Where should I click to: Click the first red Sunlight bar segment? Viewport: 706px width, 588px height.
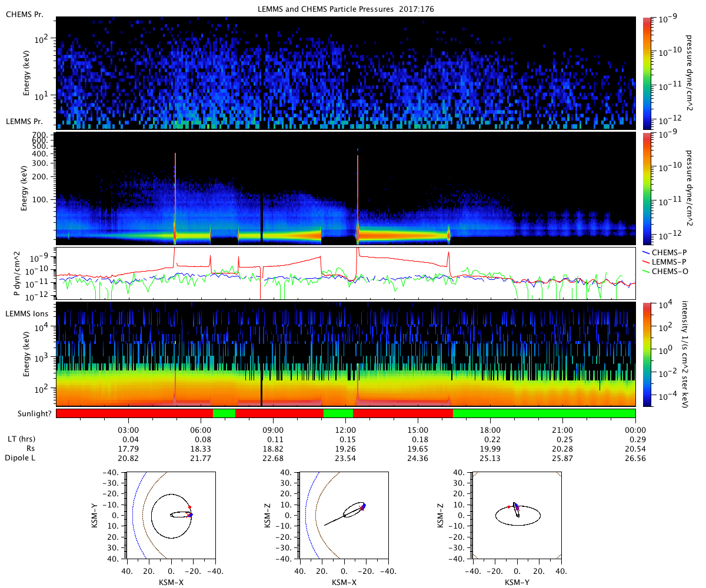134,413
